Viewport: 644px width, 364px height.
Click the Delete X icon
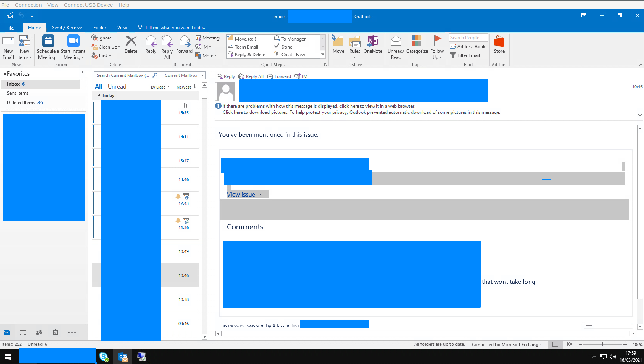pos(131,41)
